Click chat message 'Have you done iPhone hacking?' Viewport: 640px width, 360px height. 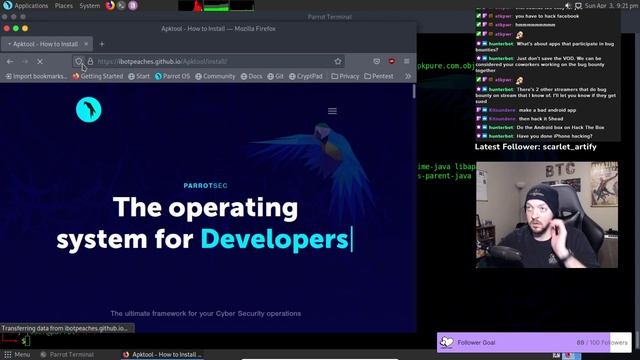(554, 136)
